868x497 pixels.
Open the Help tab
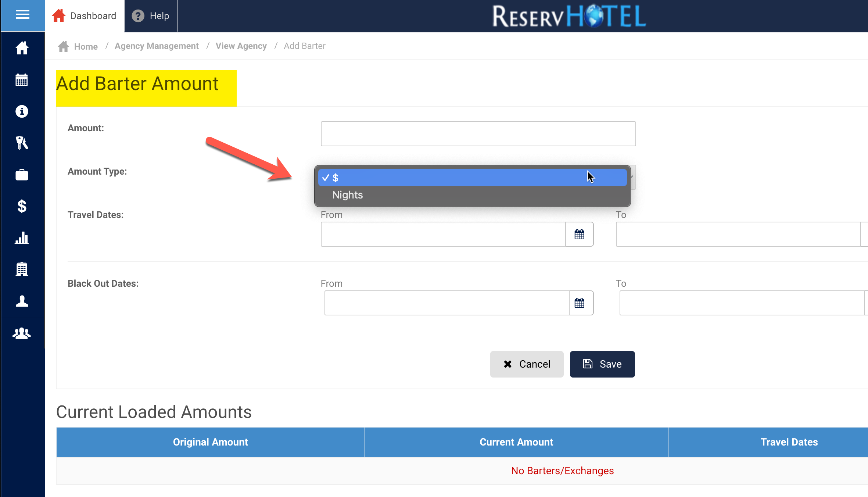(151, 16)
